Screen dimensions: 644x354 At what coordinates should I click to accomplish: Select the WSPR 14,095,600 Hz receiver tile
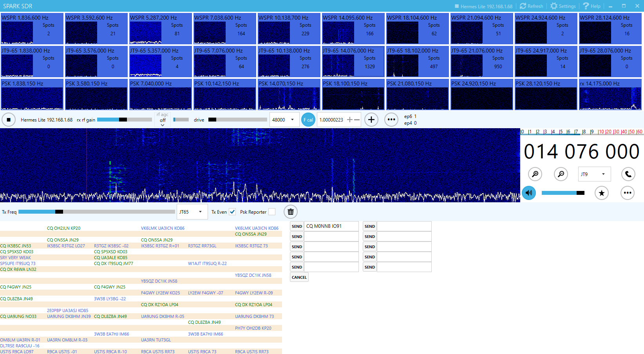point(353,29)
